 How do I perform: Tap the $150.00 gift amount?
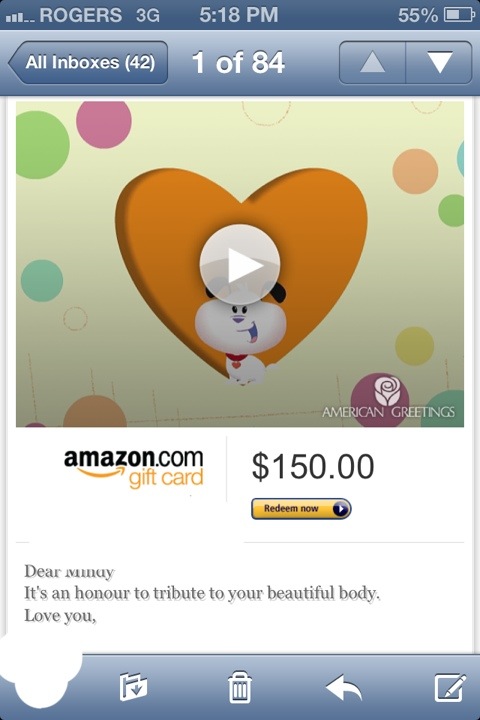313,467
